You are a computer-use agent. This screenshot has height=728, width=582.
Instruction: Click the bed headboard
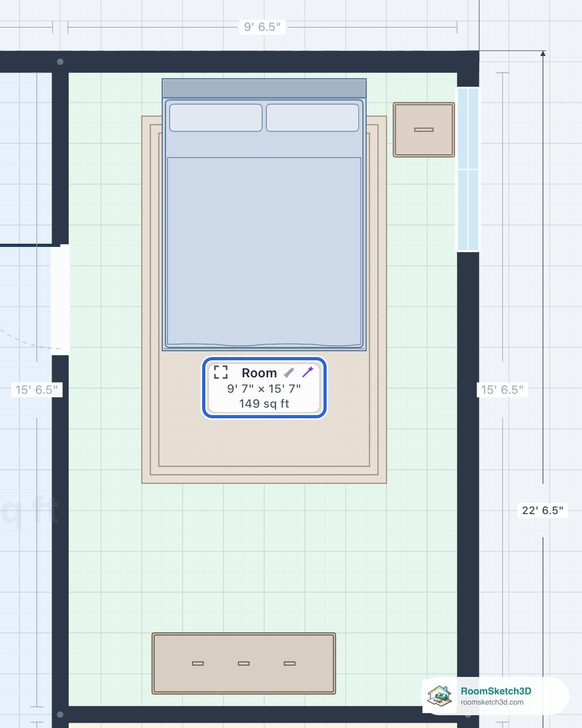click(264, 88)
